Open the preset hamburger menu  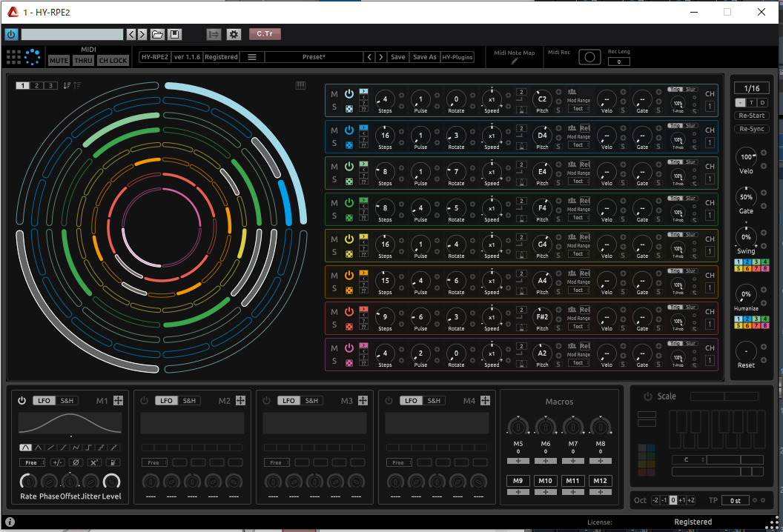(252, 57)
